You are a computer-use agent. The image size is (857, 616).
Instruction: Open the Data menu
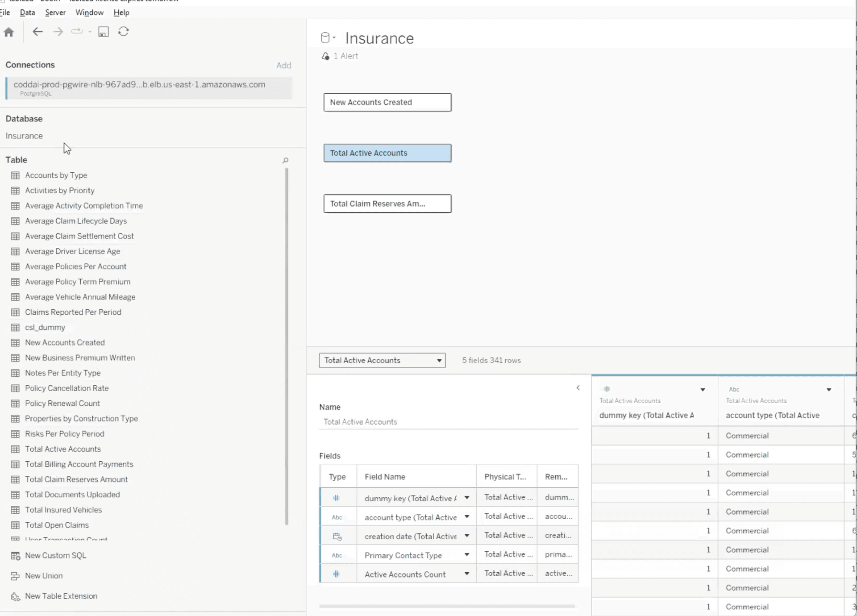point(27,12)
